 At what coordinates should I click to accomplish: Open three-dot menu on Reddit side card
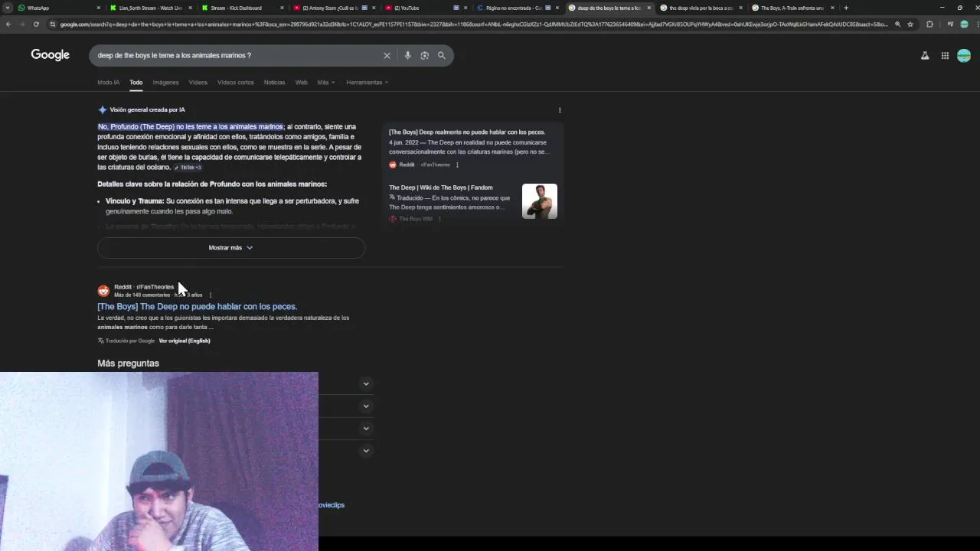(457, 165)
